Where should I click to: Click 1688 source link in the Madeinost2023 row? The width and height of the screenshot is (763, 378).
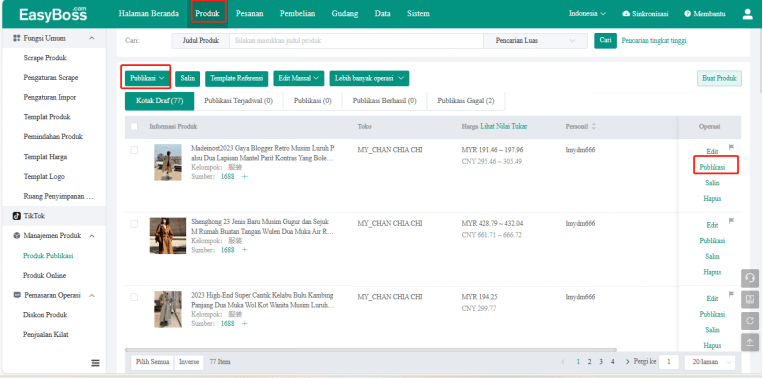pos(227,177)
